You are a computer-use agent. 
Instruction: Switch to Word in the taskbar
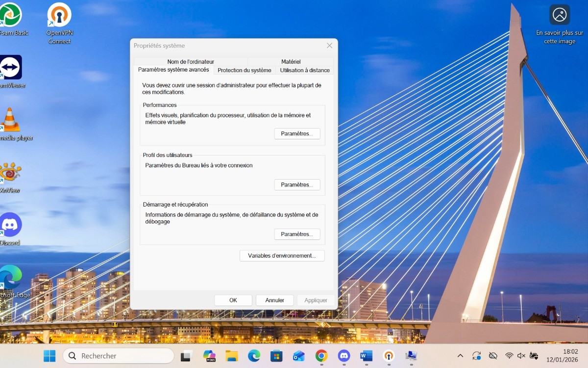366,356
